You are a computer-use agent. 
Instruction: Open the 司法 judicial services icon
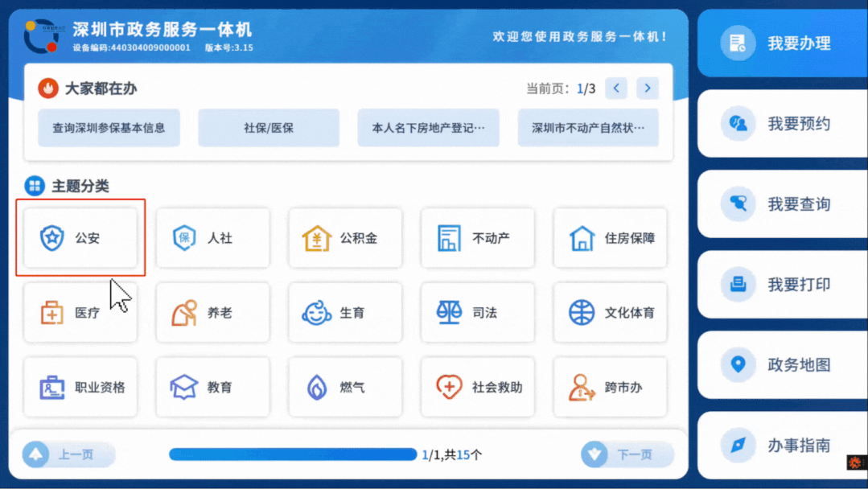coord(477,312)
